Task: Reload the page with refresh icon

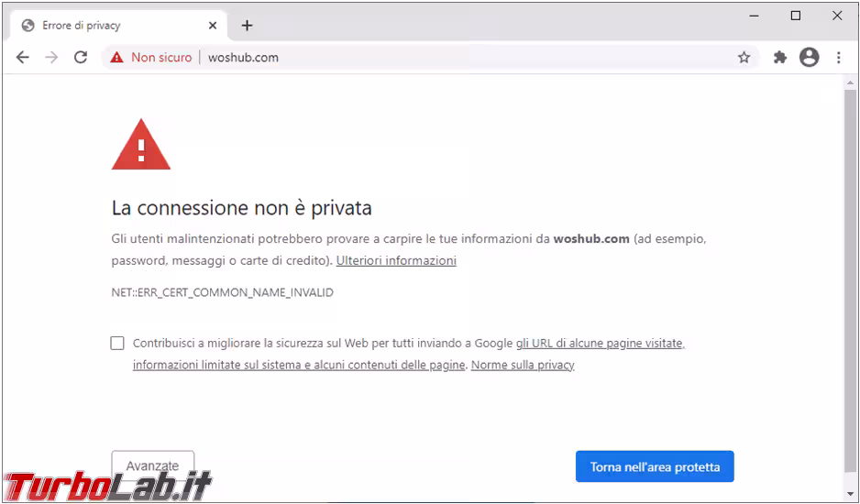Action: tap(81, 57)
